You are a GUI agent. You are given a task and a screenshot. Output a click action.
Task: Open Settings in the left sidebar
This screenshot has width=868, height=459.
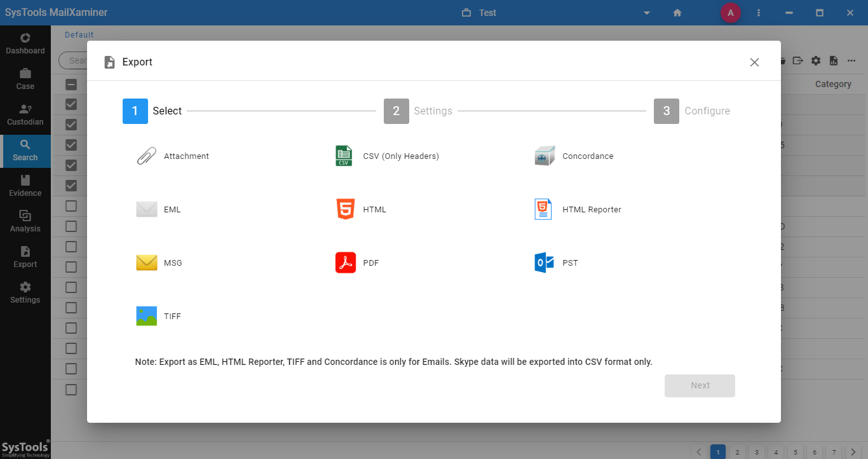pos(25,293)
